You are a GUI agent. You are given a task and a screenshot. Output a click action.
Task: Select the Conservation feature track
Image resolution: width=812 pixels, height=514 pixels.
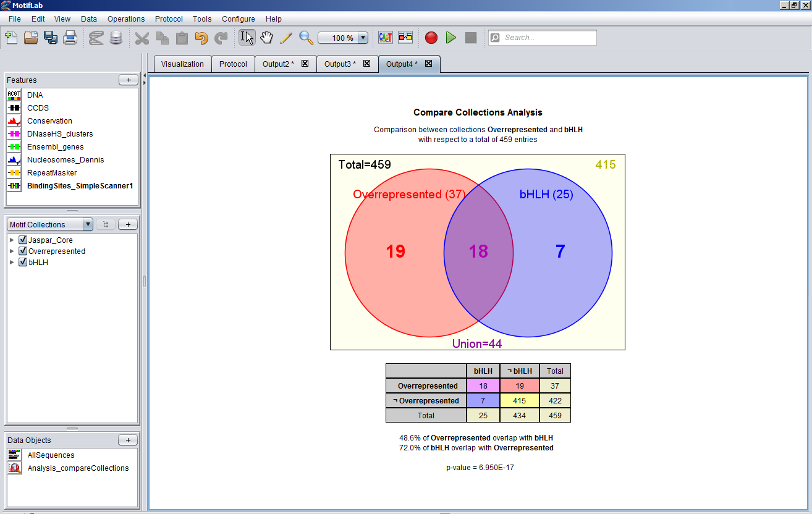tap(72, 121)
